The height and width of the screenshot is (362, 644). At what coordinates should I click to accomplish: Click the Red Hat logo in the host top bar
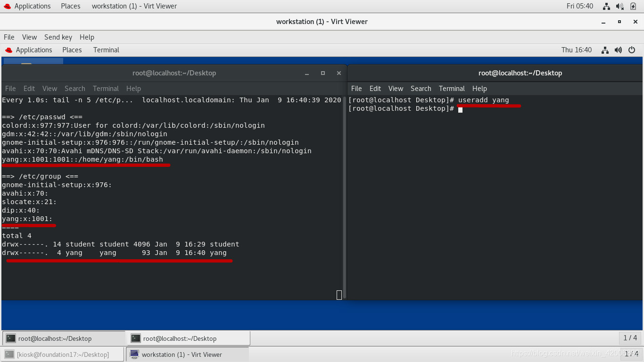[x=7, y=6]
